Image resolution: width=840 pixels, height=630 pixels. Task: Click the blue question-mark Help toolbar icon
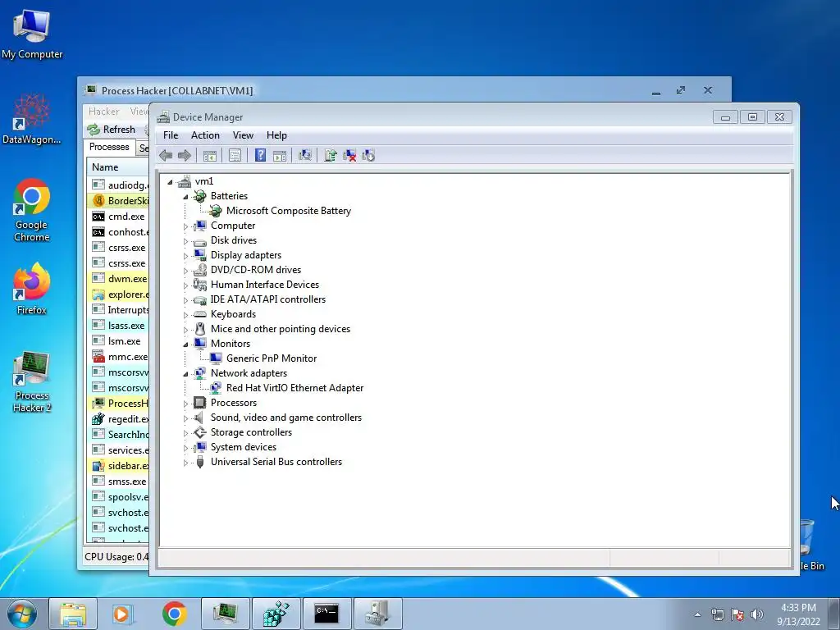[260, 155]
